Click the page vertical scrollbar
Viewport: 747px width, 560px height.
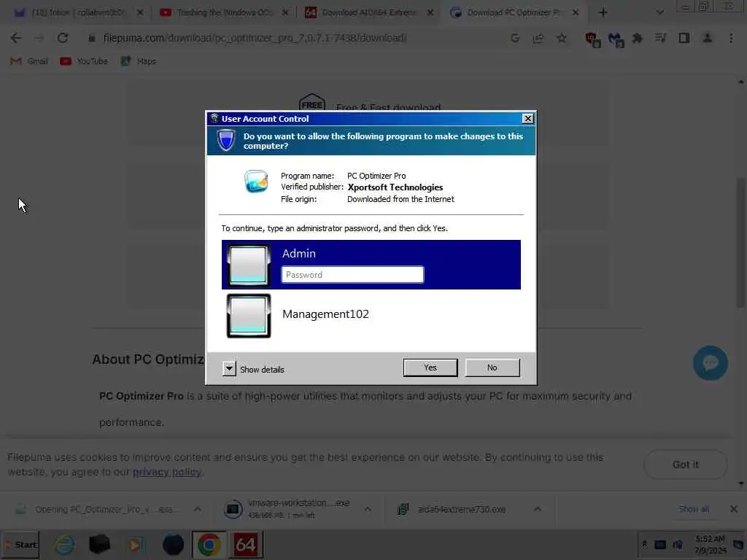point(740,243)
